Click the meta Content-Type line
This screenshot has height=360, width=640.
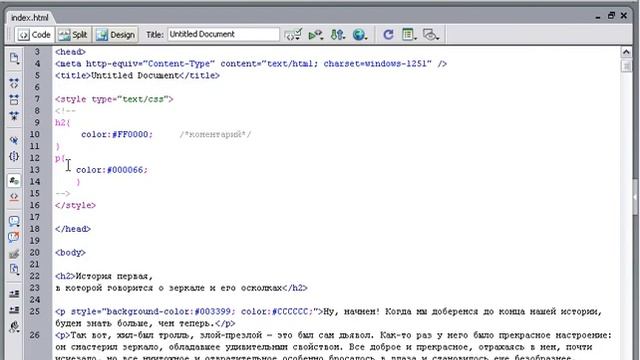pos(251,64)
